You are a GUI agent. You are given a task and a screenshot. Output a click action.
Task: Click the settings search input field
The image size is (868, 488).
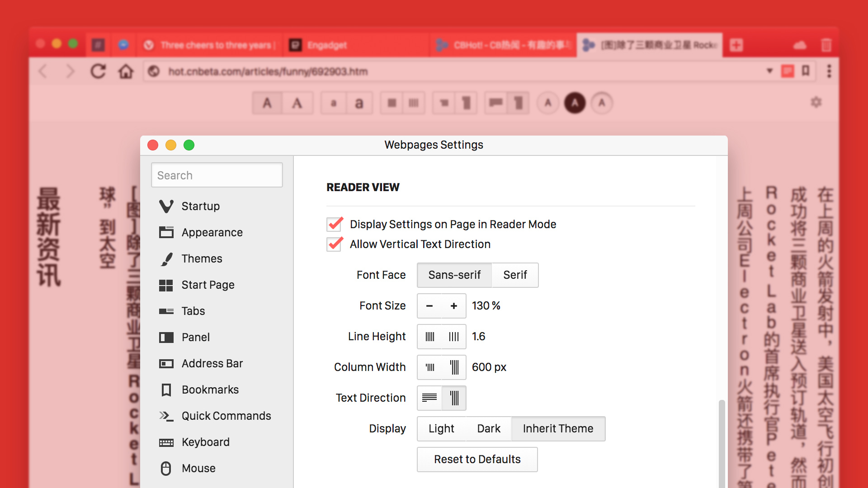click(217, 175)
